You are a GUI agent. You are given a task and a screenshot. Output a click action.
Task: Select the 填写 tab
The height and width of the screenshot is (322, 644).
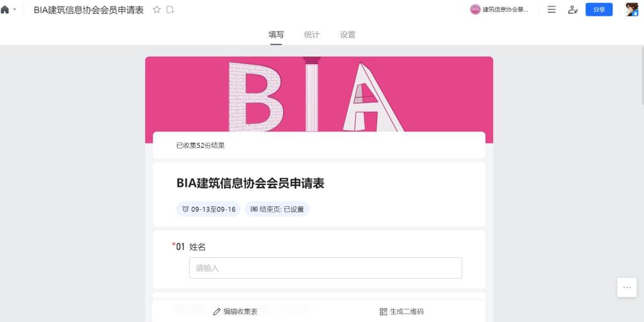[276, 35]
